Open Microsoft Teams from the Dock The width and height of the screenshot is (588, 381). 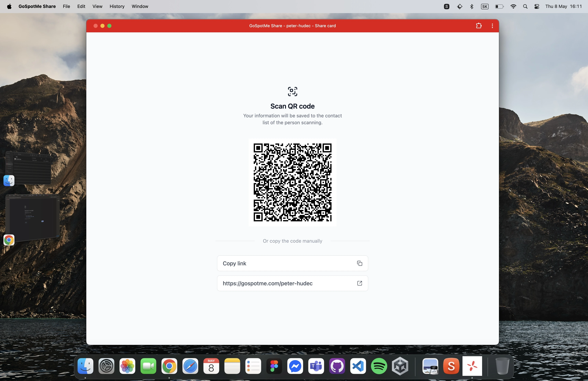click(x=316, y=366)
